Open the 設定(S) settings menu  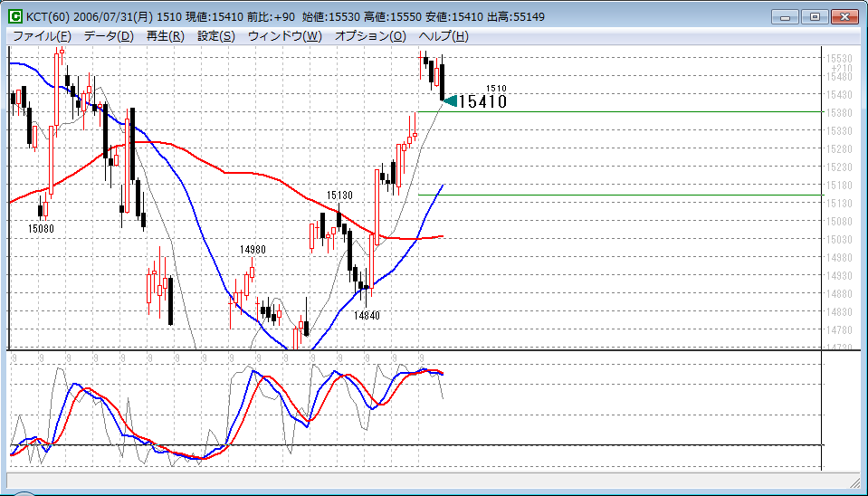click(215, 36)
